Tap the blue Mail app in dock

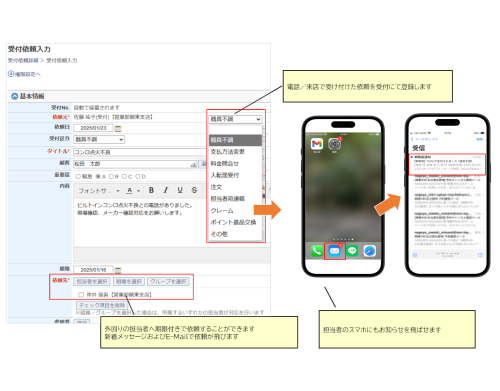click(334, 251)
